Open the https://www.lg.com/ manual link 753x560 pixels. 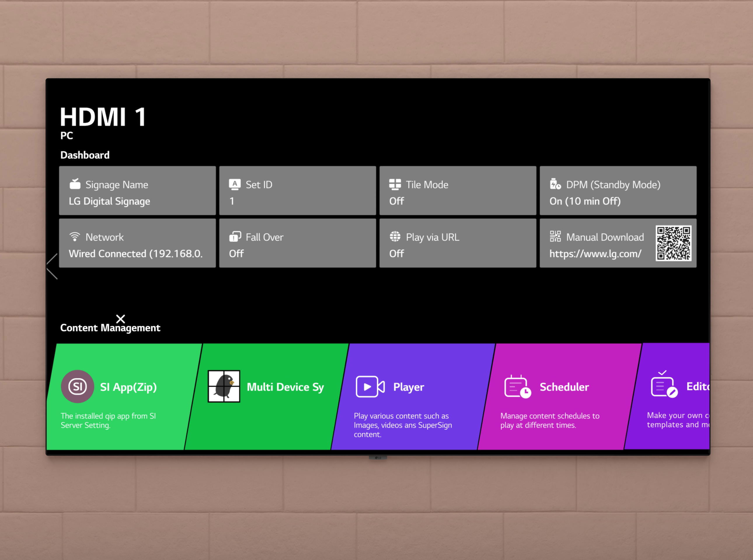[595, 253]
